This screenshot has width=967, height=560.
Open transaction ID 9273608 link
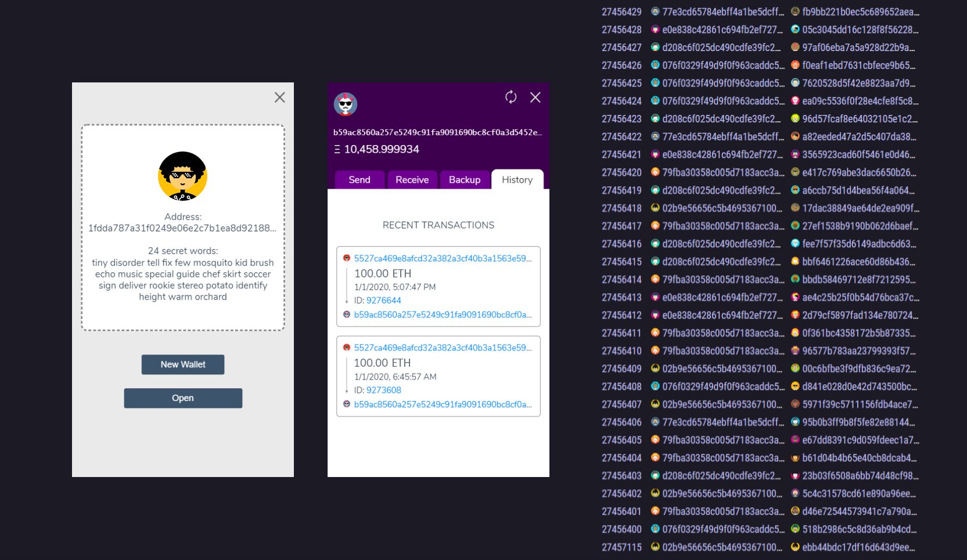[x=384, y=390]
